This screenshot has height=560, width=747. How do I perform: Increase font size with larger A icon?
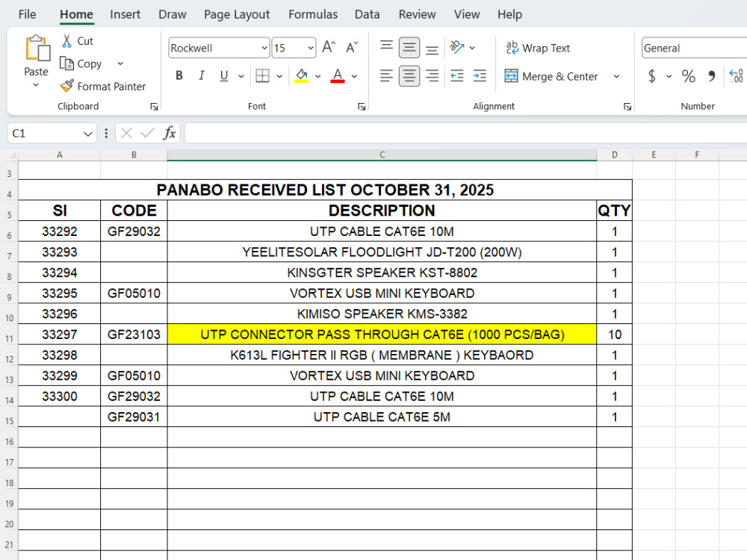(x=329, y=47)
